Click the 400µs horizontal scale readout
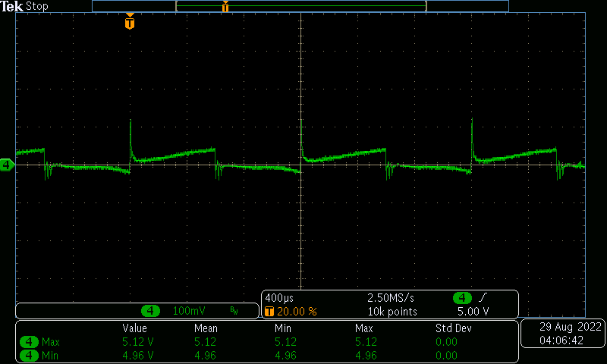Screen dimensions: 607x364 [x=279, y=298]
